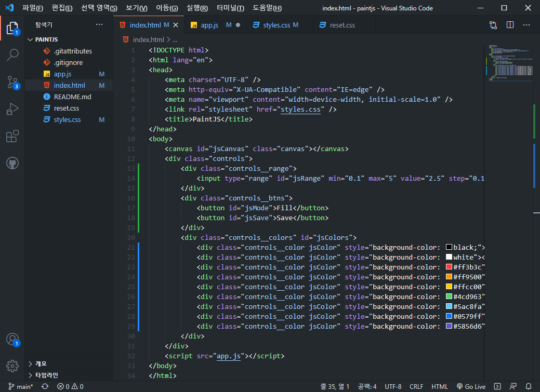
Task: Click the main* git branch indicator
Action: coord(20,386)
